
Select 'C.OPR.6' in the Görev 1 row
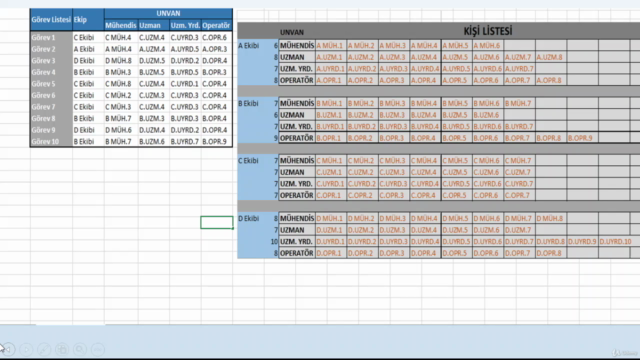pyautogui.click(x=216, y=38)
